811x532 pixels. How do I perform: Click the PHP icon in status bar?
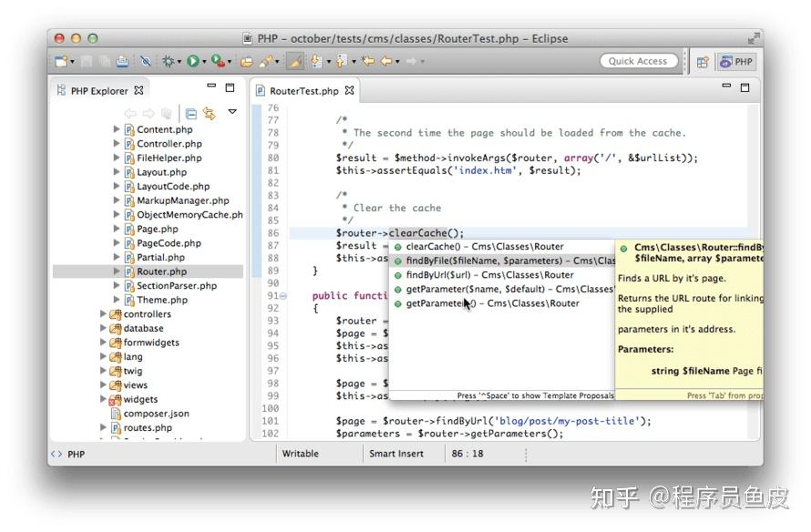click(56, 454)
